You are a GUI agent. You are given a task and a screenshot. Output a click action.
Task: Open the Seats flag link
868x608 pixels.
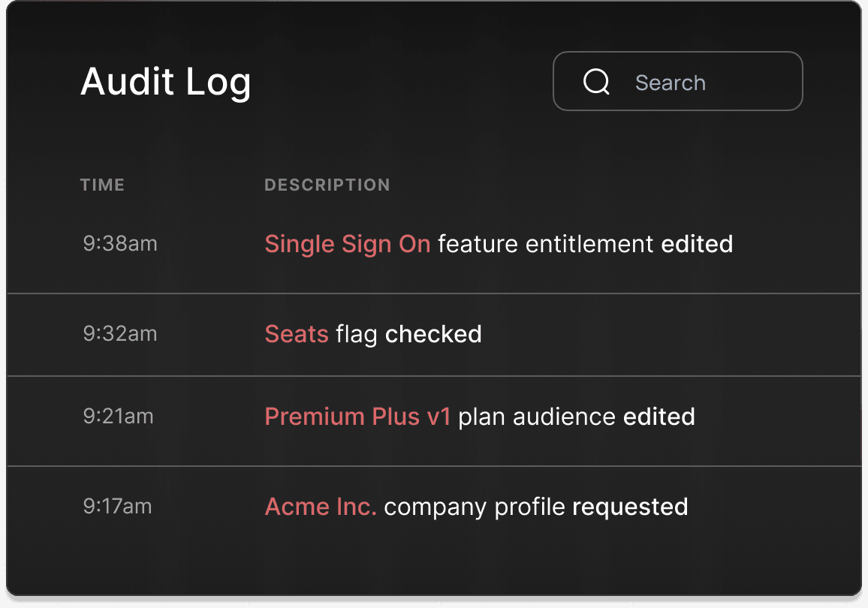click(297, 334)
